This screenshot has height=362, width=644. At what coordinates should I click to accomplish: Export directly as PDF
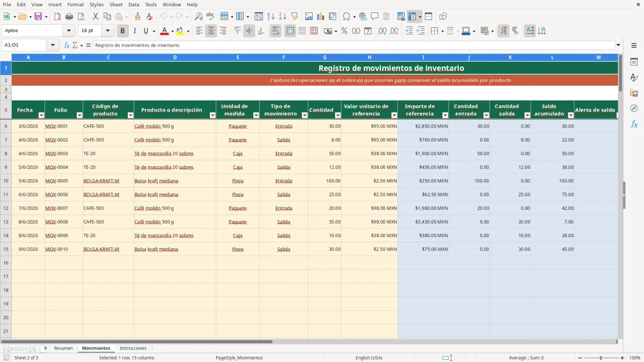57,17
